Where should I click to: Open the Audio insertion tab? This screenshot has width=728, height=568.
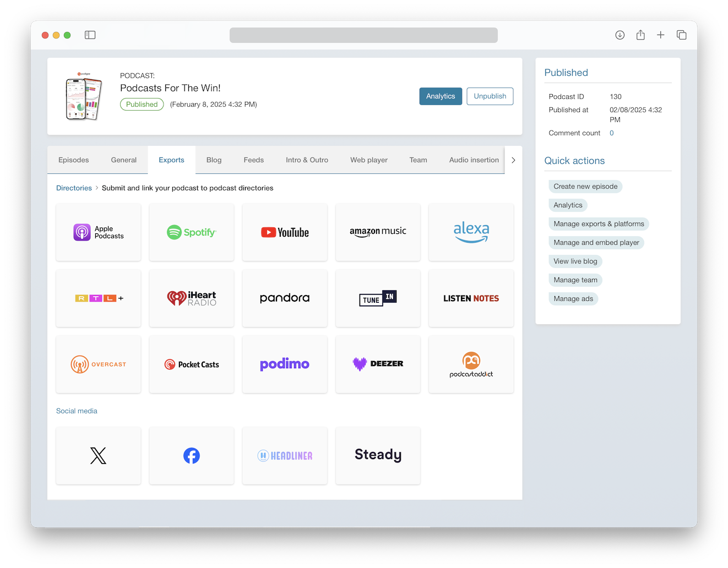[x=474, y=160]
